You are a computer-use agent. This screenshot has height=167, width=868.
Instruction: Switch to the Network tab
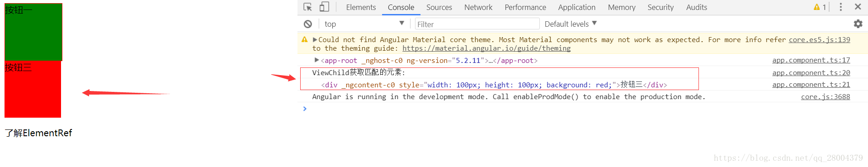point(478,7)
